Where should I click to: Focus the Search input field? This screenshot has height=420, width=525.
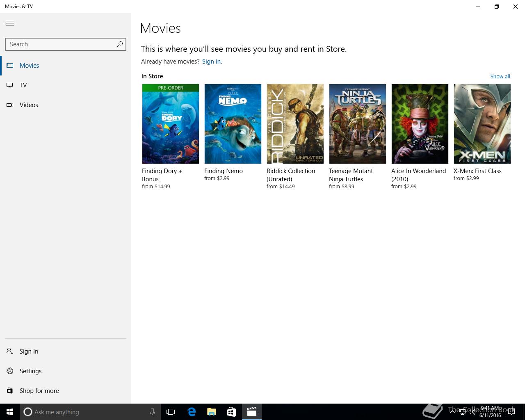click(66, 44)
